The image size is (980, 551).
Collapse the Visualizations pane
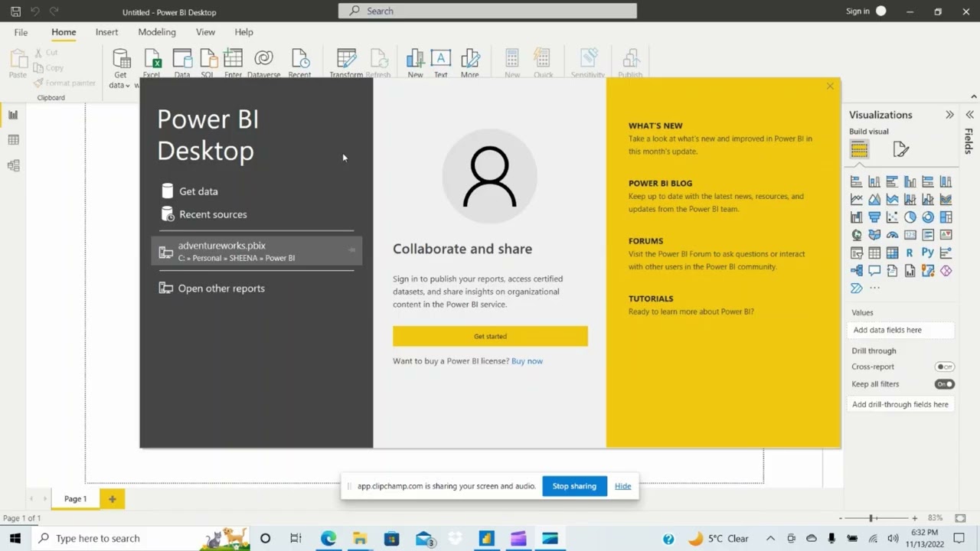pos(949,115)
